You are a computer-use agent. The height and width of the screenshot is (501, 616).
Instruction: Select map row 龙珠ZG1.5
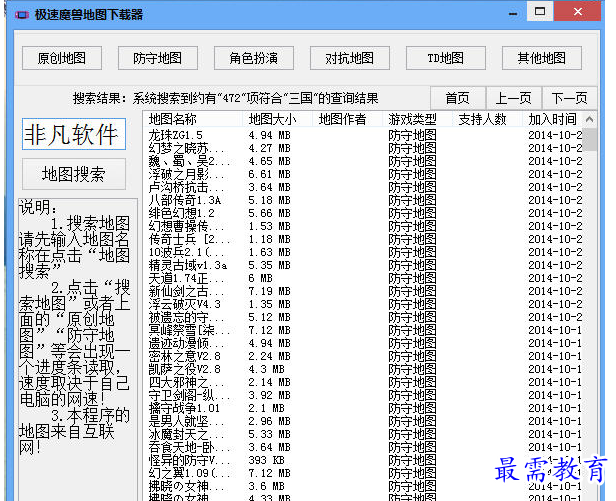click(365, 135)
